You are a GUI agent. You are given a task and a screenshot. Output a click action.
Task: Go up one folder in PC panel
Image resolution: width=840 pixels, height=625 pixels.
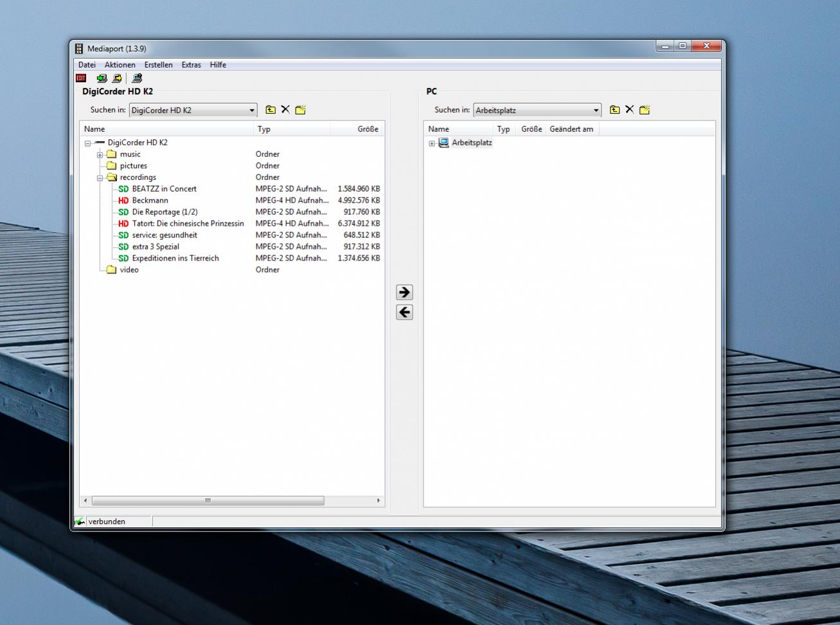pos(615,110)
